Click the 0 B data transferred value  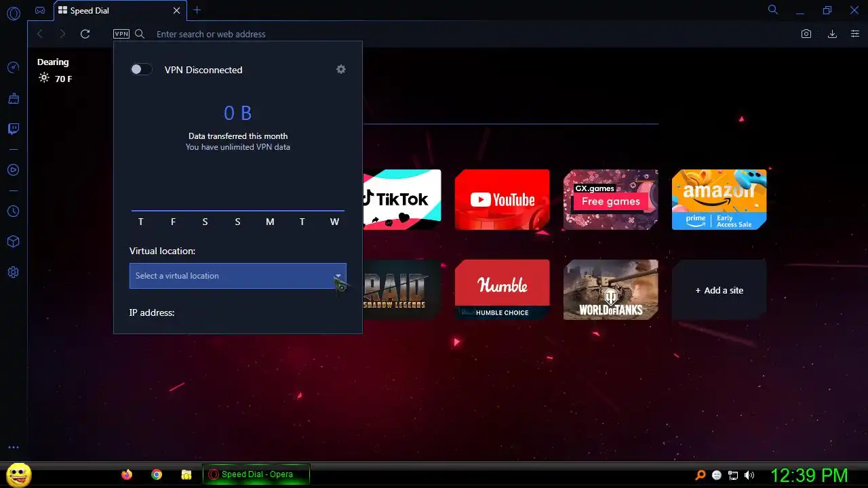[x=238, y=113]
